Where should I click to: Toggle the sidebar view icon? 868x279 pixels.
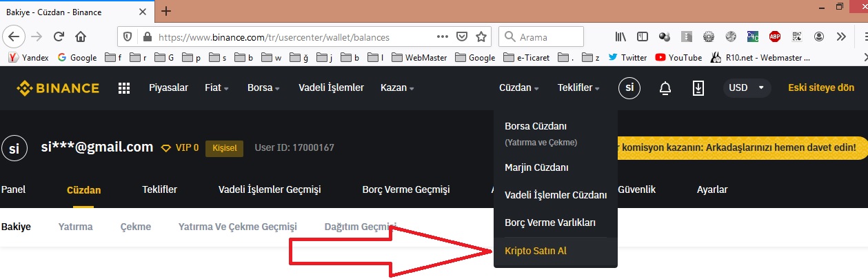point(643,37)
